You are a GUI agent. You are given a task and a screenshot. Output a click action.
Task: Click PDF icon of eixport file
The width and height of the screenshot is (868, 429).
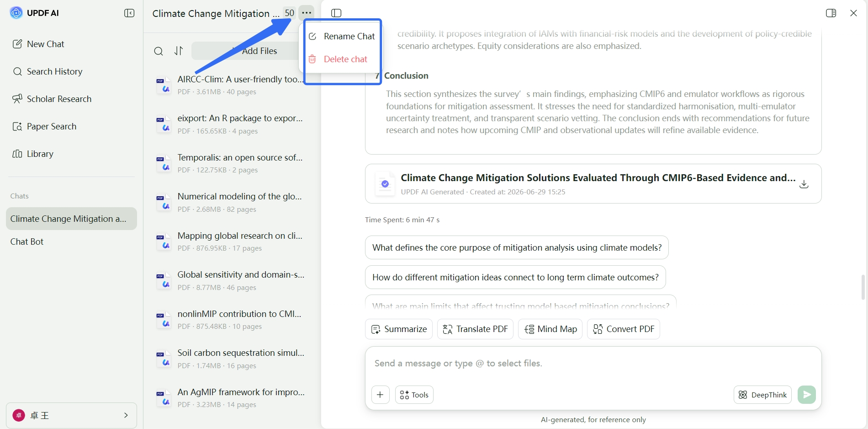(163, 124)
